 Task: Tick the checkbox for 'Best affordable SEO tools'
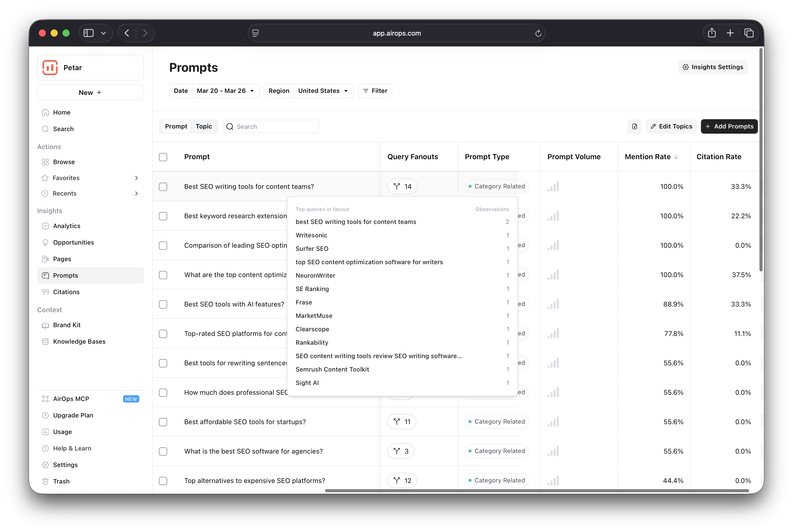click(163, 422)
